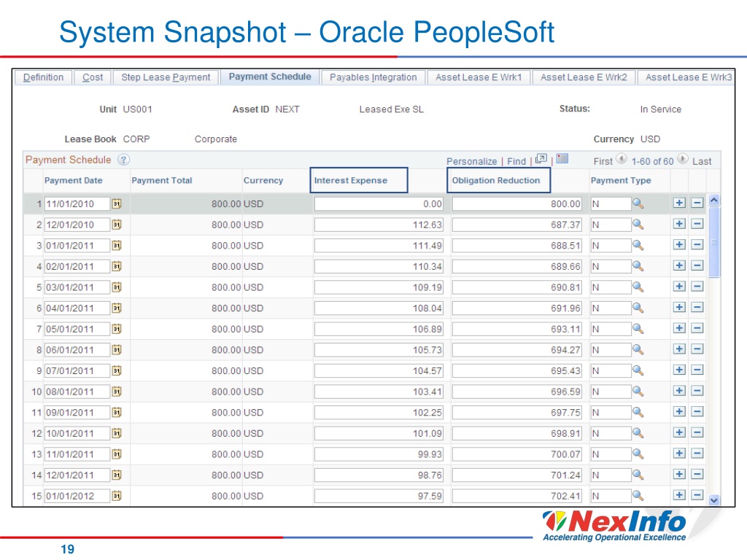Delete payment row 13
Viewport: 747px width, 560px height.
pos(697,454)
